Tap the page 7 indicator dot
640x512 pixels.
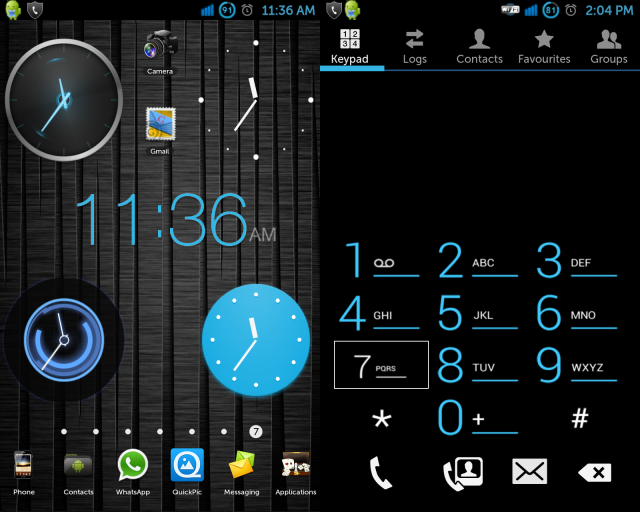pyautogui.click(x=256, y=432)
